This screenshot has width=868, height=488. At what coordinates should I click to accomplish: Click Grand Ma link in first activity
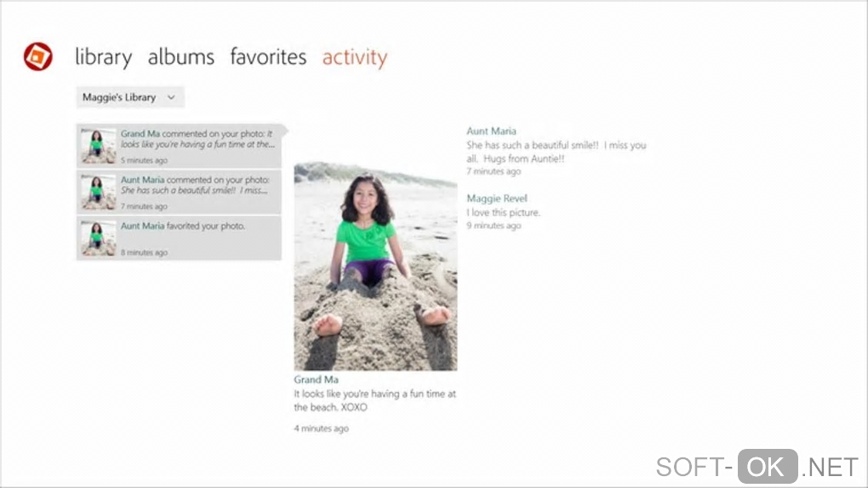pos(140,133)
